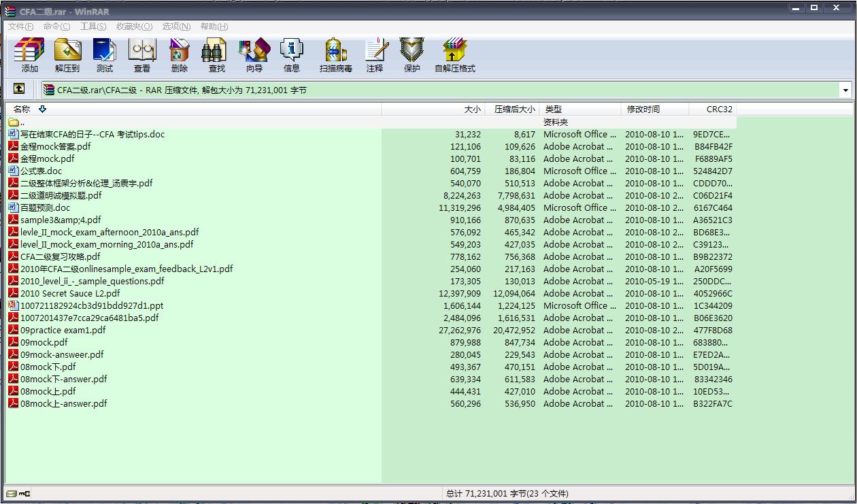Open the 收藏夹(O) menu

(x=134, y=27)
